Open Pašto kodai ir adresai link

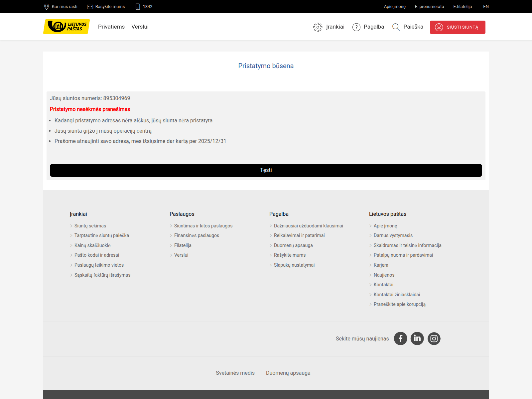[97, 255]
